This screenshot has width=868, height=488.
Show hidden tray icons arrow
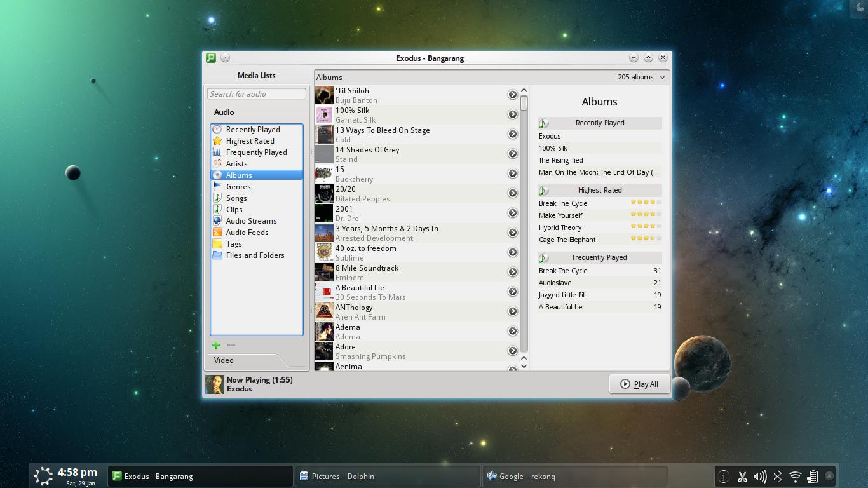tap(829, 475)
